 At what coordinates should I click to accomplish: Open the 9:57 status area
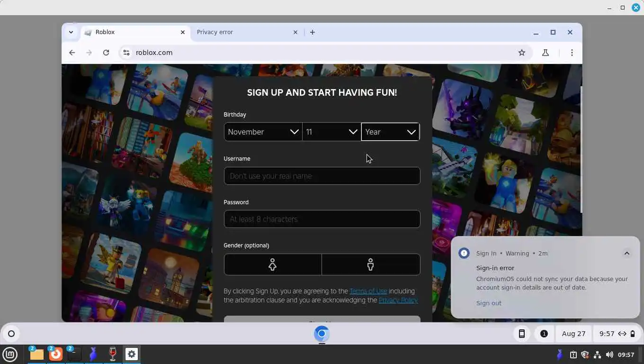pos(617,334)
